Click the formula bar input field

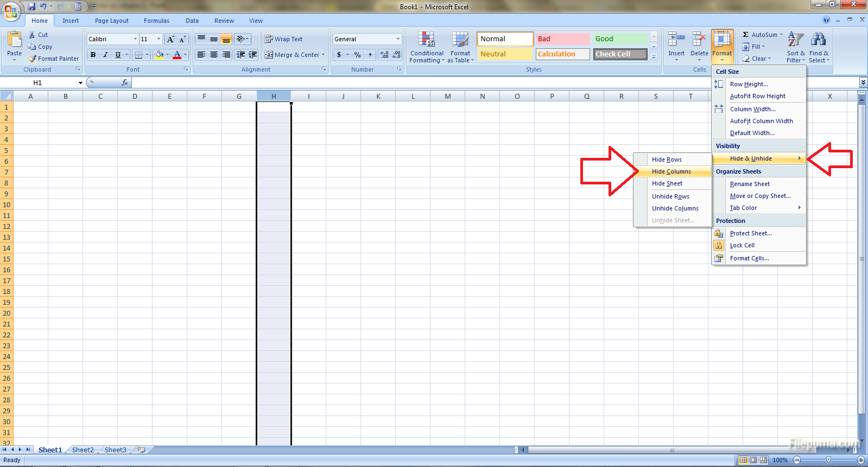click(489, 83)
